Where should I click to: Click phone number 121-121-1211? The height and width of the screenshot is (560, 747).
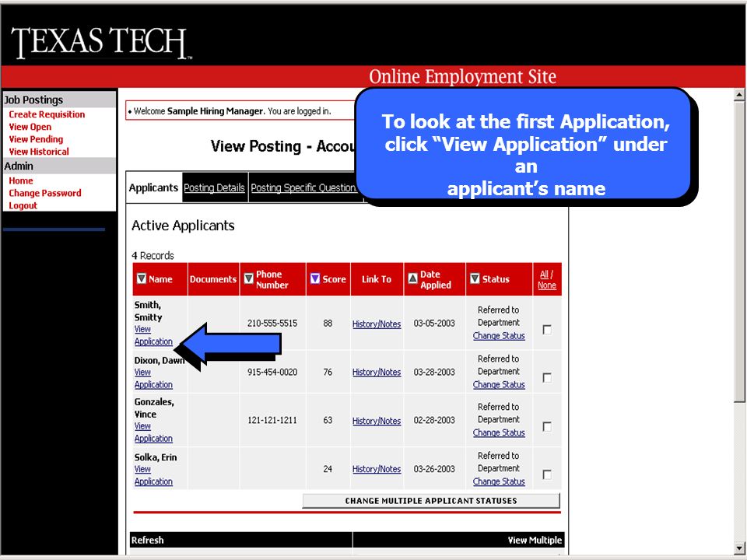[x=272, y=420]
